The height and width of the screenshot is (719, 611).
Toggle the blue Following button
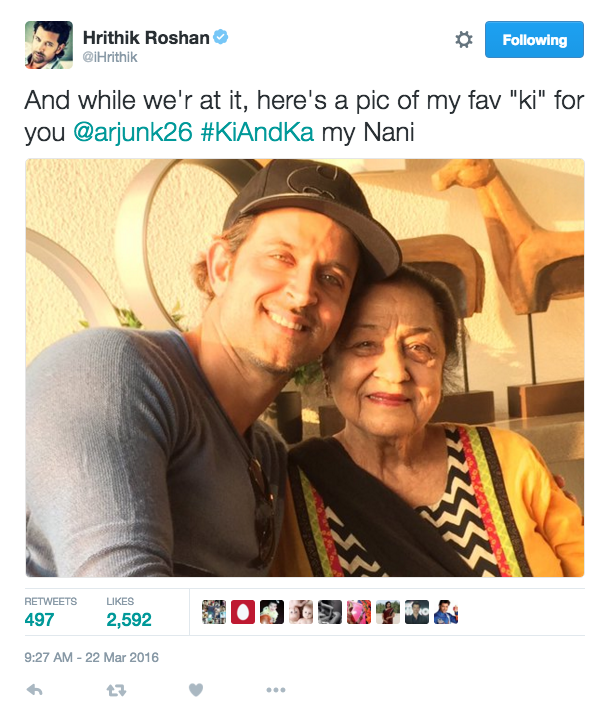click(534, 40)
